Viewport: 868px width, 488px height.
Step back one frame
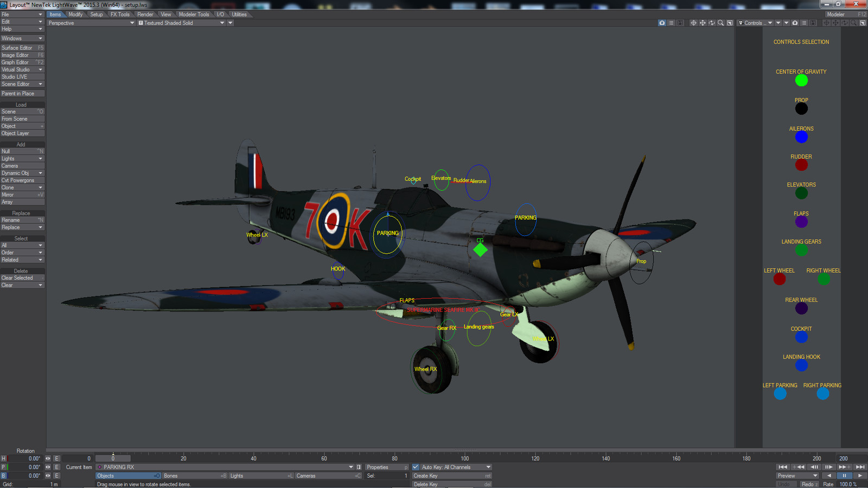(814, 467)
